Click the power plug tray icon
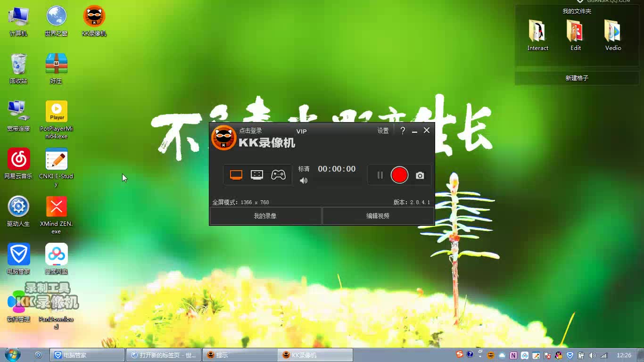The width and height of the screenshot is (644, 362). pyautogui.click(x=581, y=355)
